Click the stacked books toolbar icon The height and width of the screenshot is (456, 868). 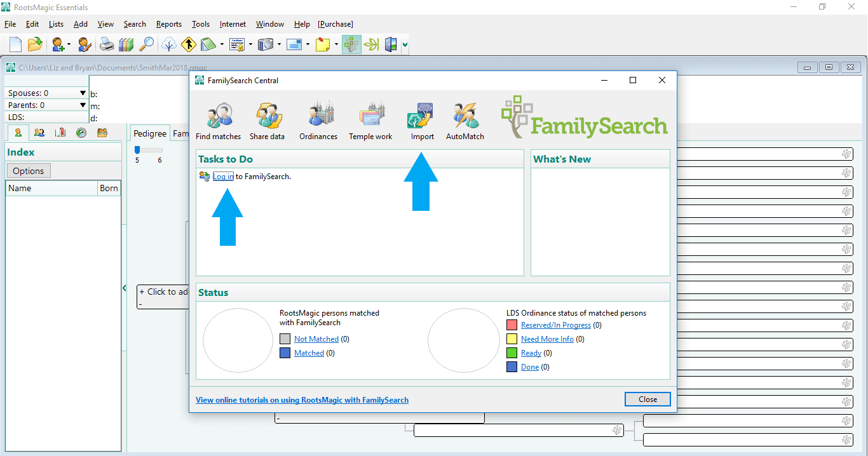[126, 44]
